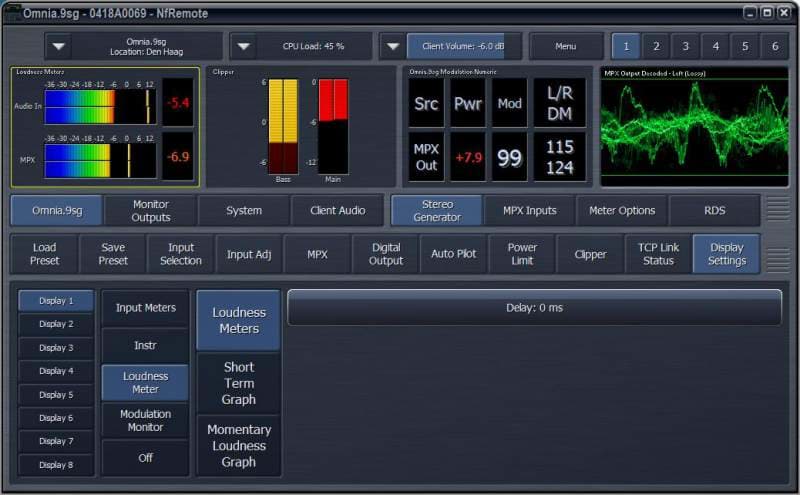Image resolution: width=800 pixels, height=495 pixels.
Task: Open the MPX settings tab
Action: point(317,254)
